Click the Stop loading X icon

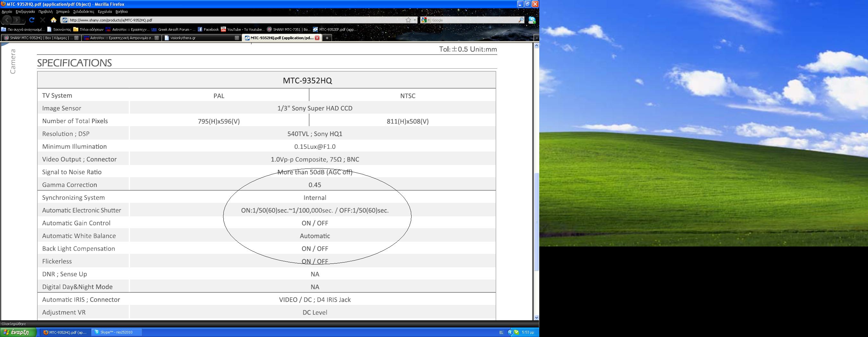point(42,20)
